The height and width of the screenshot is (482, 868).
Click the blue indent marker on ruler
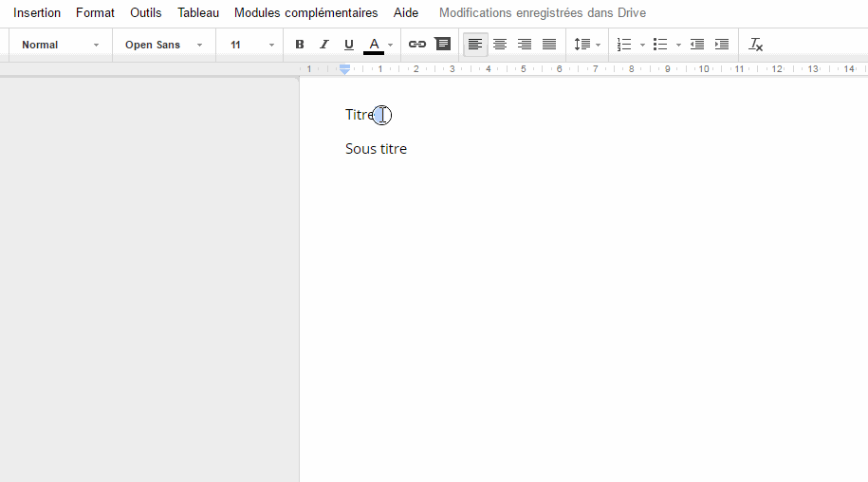pos(345,69)
